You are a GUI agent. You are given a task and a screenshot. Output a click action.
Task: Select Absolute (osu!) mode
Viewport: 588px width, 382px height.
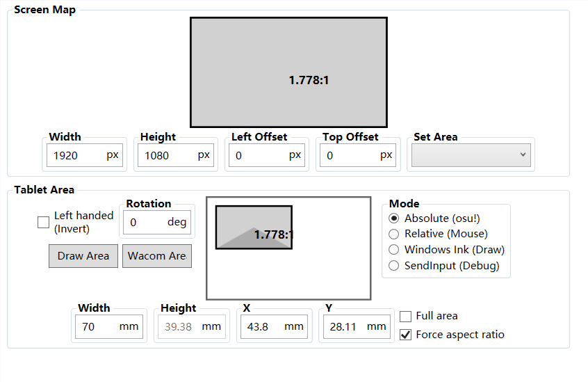coord(394,218)
